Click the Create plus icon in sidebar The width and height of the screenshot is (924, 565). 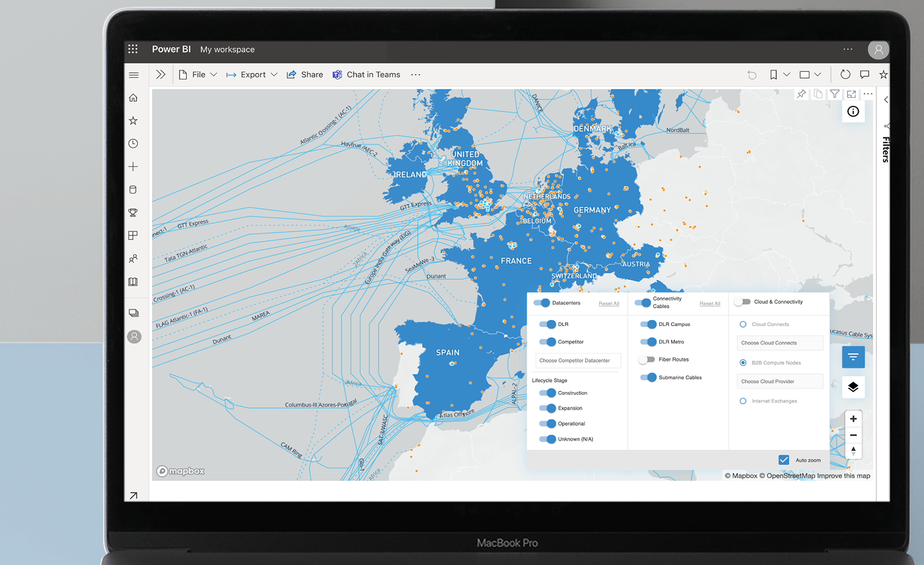pos(133,166)
